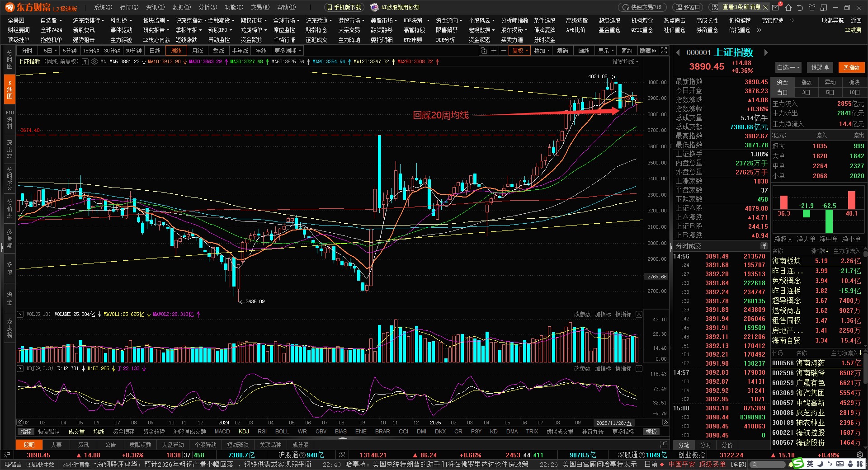Zoom out chart with minus icon

pos(504,51)
